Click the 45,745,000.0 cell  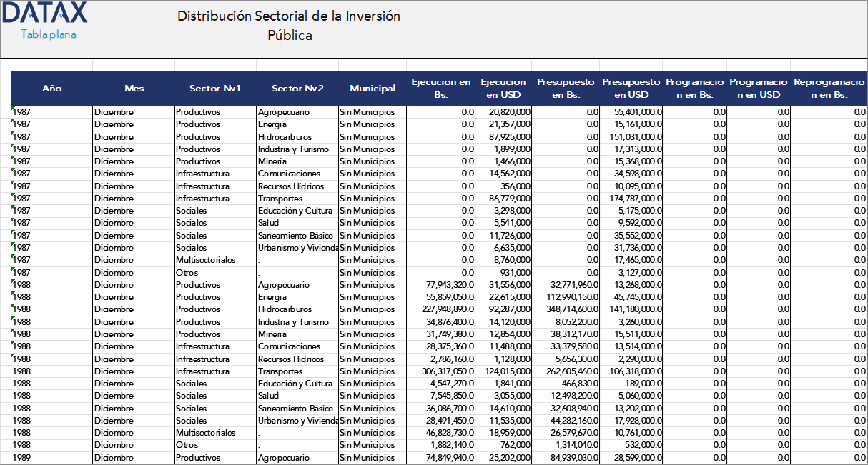(x=631, y=297)
